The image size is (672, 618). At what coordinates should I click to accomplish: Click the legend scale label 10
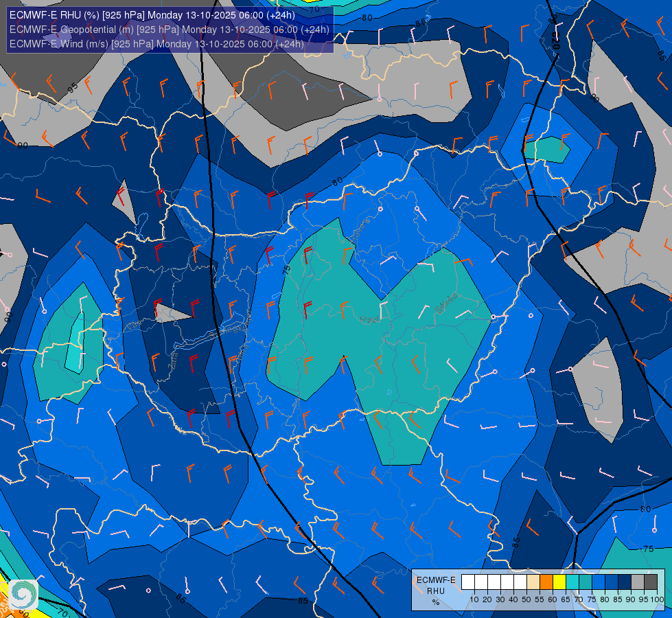coord(474,600)
